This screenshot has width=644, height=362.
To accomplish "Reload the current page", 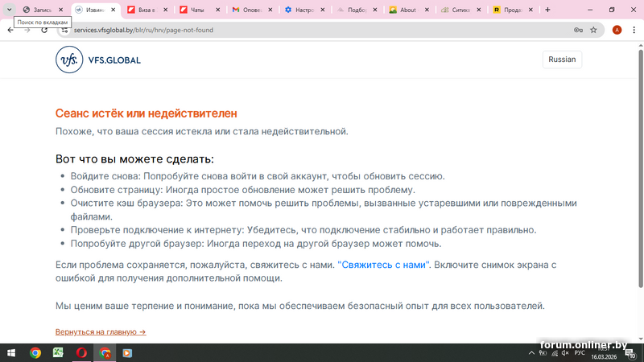I will tap(44, 30).
